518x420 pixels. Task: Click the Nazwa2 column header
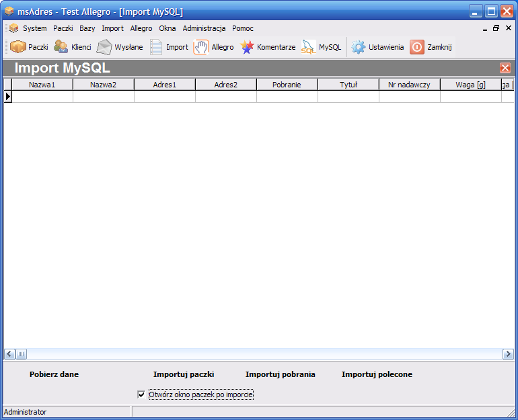pos(103,85)
